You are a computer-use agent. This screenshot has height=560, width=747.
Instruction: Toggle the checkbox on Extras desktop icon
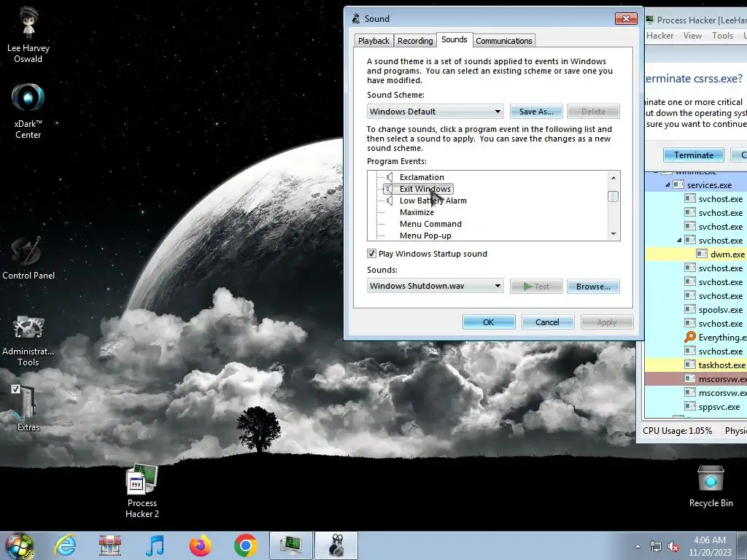click(16, 389)
